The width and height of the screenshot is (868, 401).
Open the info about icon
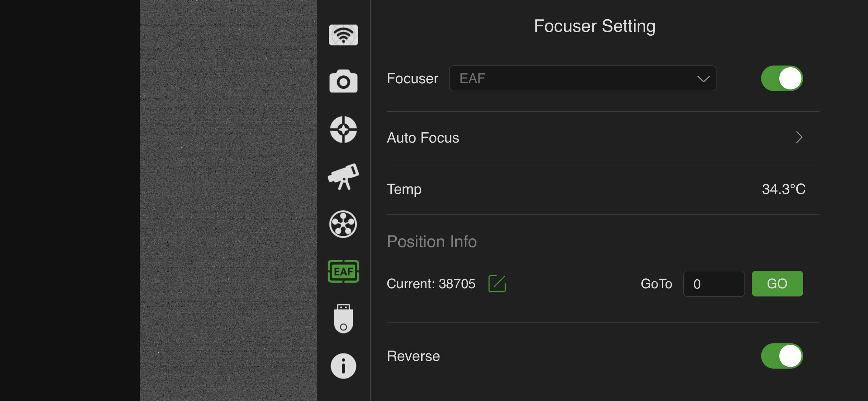tap(343, 366)
